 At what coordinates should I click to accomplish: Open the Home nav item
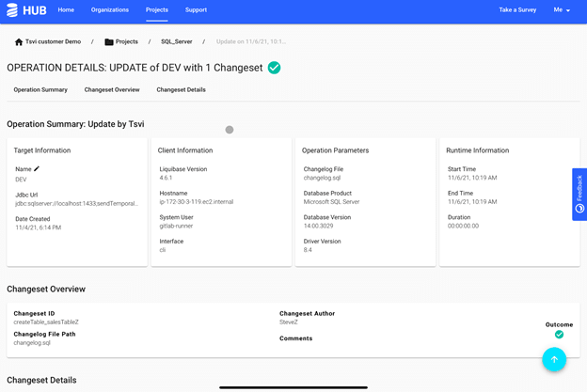coord(66,10)
